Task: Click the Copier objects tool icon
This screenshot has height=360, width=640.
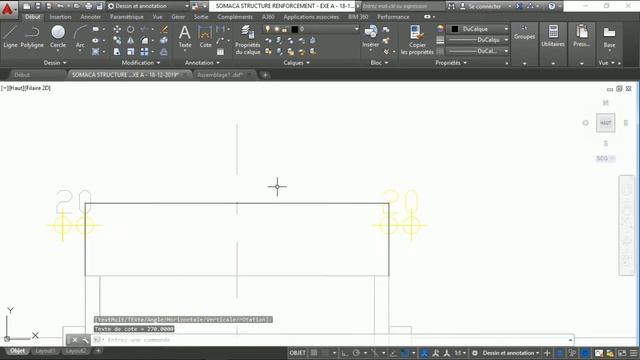Action: coord(117,40)
